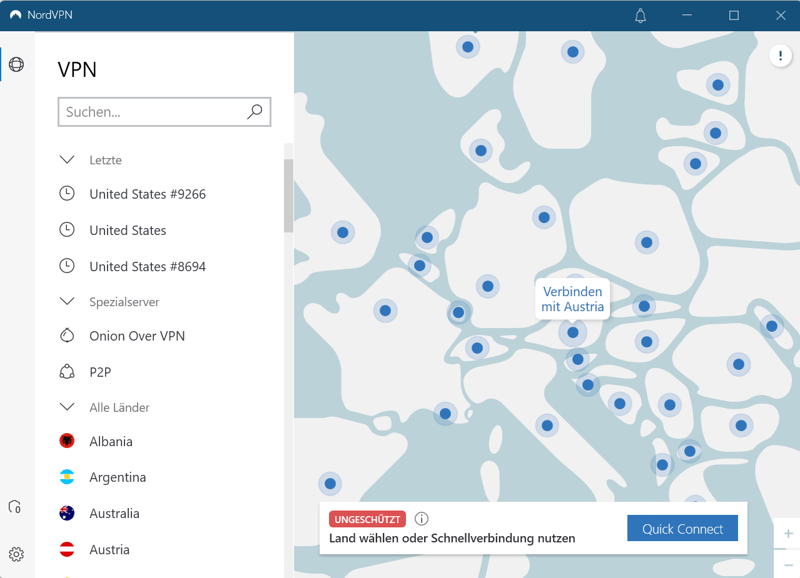The image size is (800, 578).
Task: Zoom in the map with plus button
Action: pyautogui.click(x=788, y=534)
